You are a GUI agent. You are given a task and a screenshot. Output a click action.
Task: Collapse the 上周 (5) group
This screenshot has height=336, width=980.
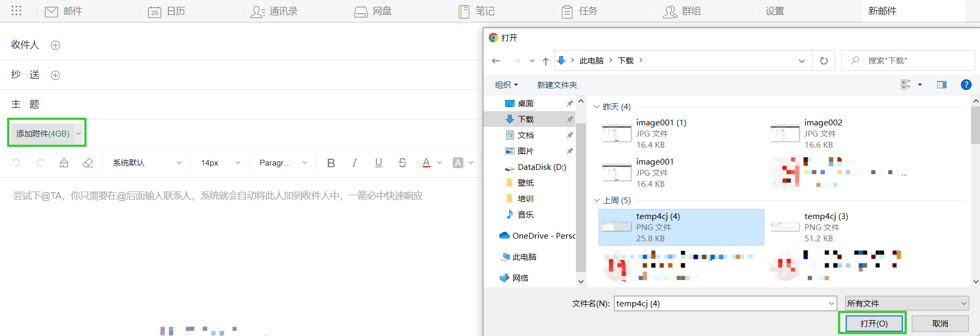[597, 201]
